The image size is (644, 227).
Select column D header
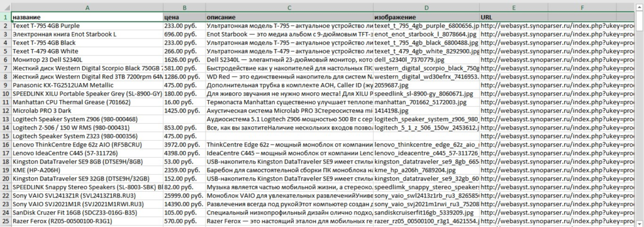click(426, 8)
